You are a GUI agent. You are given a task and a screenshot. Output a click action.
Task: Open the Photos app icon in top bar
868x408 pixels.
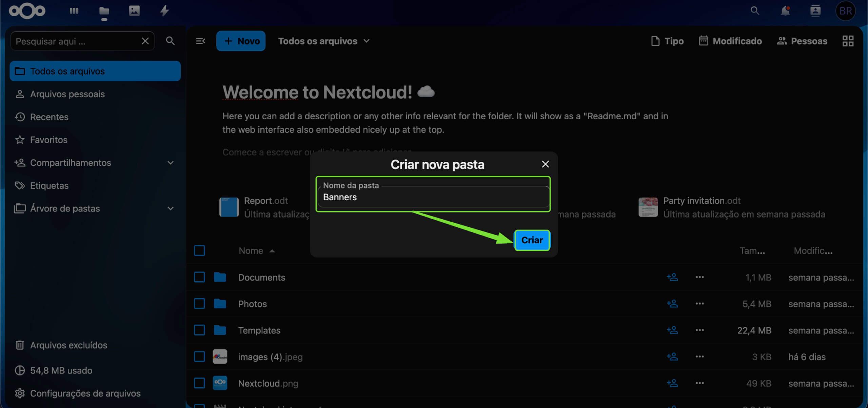134,11
